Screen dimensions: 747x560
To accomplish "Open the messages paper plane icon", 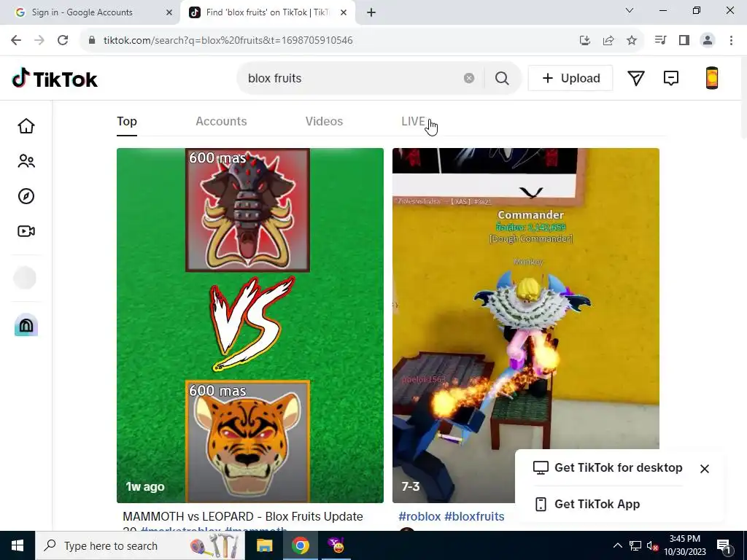I will pyautogui.click(x=636, y=78).
